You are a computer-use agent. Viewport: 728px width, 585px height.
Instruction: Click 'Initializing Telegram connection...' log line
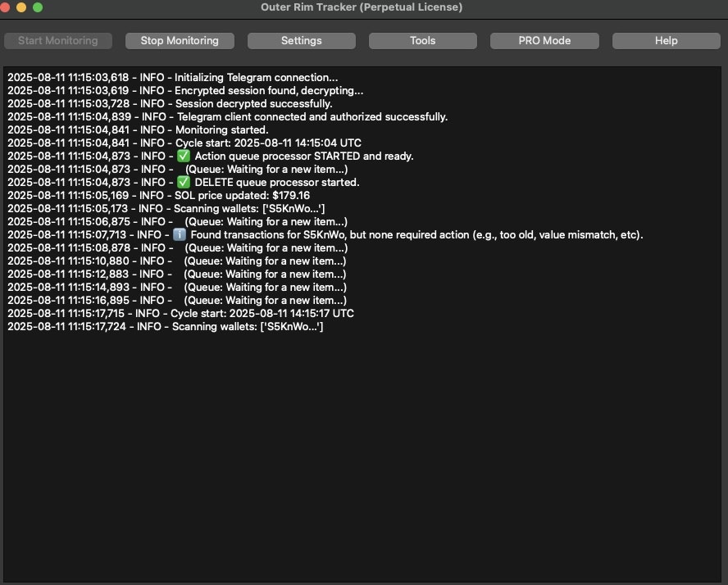(173, 78)
